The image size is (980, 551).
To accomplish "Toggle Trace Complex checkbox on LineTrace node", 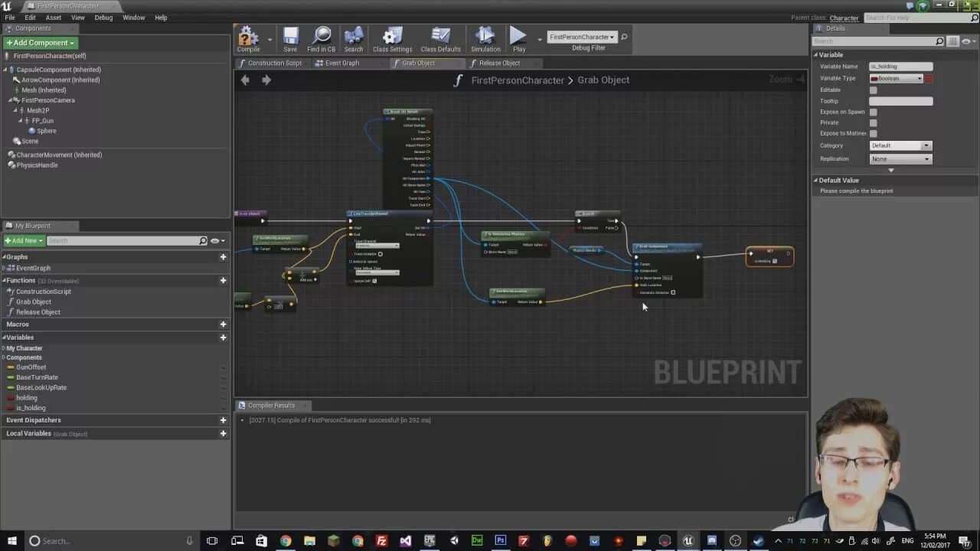I will 380,254.
